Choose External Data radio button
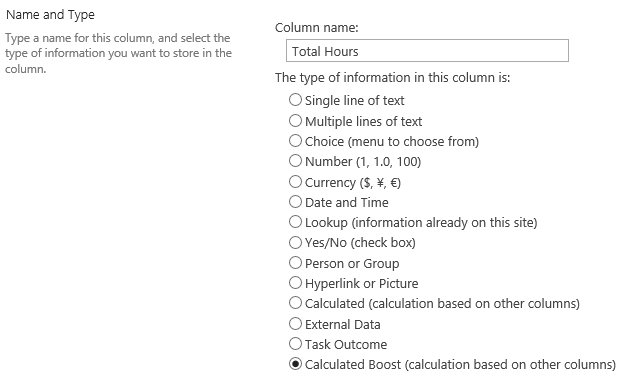The width and height of the screenshot is (619, 378). pos(295,324)
